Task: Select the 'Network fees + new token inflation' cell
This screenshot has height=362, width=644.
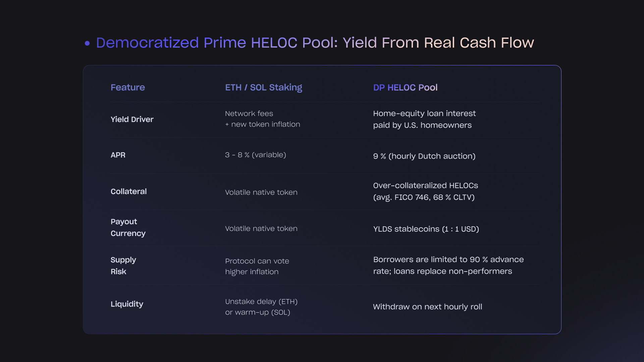Action: [x=263, y=119]
